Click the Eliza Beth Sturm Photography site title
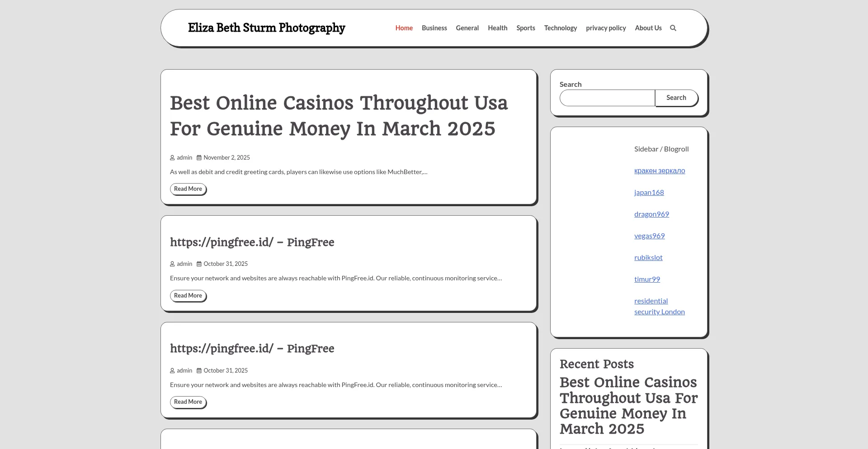This screenshot has width=868, height=449. pos(266,28)
